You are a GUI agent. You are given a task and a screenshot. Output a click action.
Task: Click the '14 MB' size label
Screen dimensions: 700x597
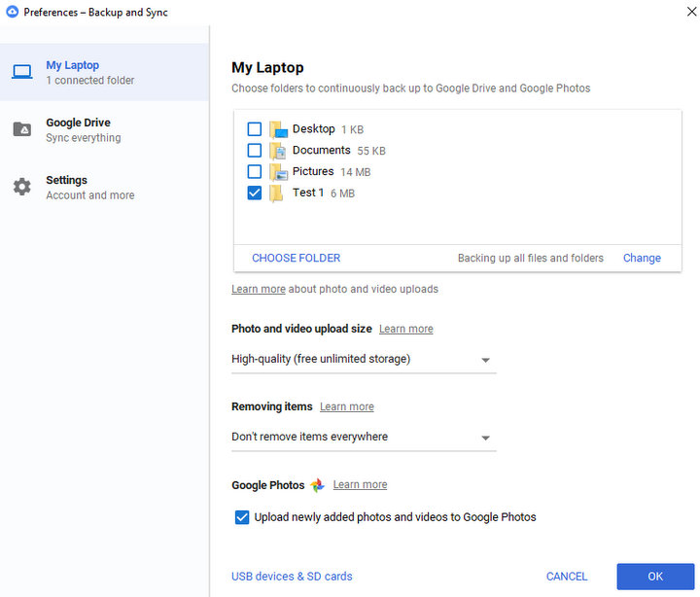pos(356,172)
